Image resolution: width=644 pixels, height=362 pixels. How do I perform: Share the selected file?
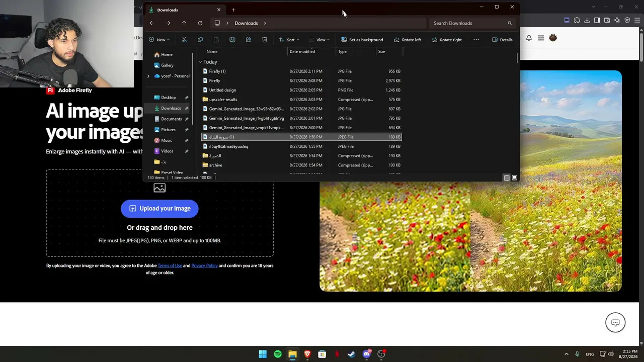click(249, 40)
